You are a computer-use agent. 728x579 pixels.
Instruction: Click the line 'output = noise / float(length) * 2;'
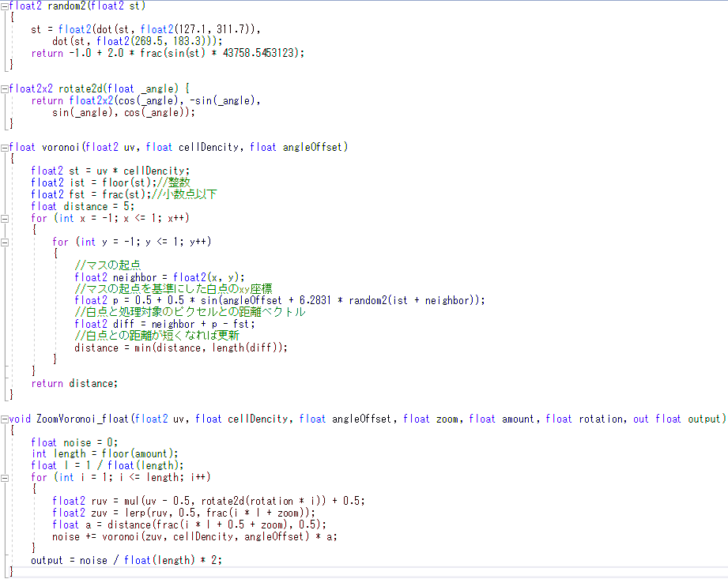tap(126, 561)
